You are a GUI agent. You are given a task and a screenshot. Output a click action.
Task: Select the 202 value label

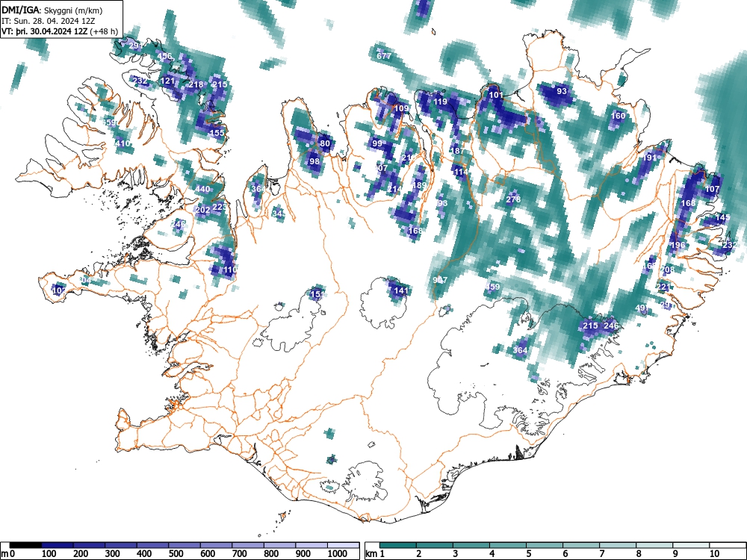tap(203, 210)
